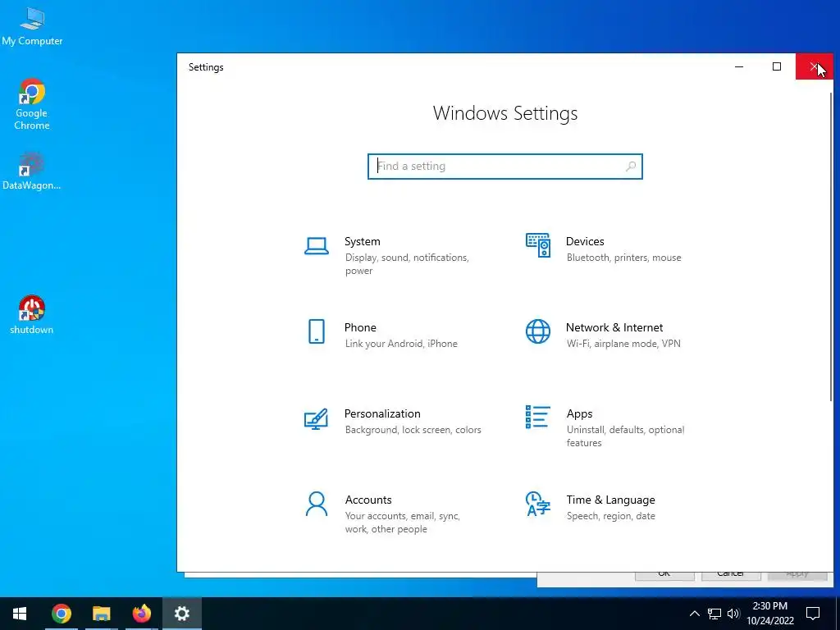Click 'Background, lock screen, colors' description
Image resolution: width=840 pixels, height=630 pixels.
coord(413,430)
